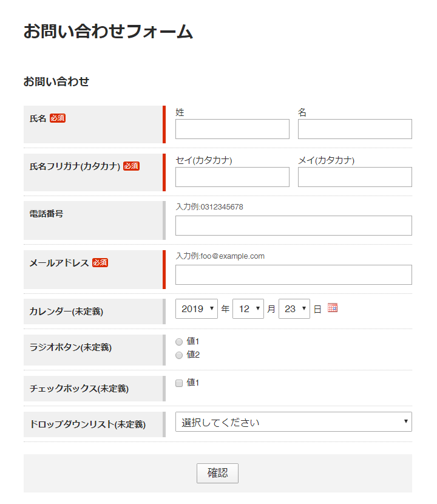437x504 pixels.
Task: Click into the メイ(カタカナ) input field
Action: [x=354, y=177]
